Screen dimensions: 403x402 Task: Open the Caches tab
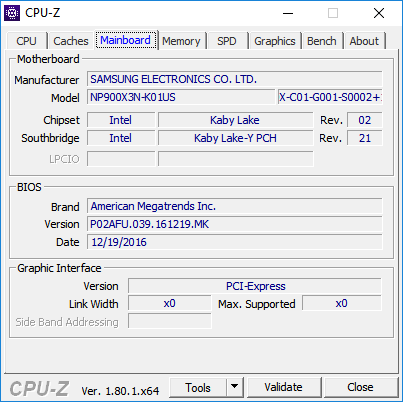(71, 41)
